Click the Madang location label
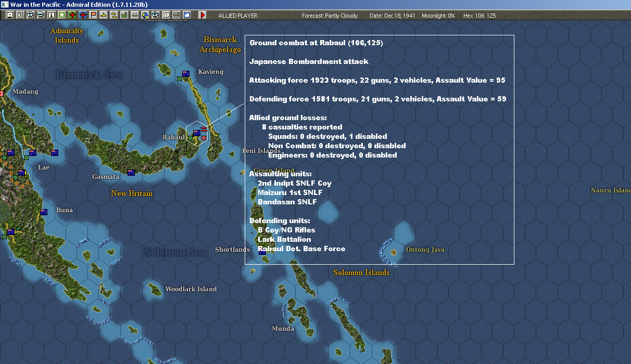This screenshot has width=631, height=364. tap(26, 92)
